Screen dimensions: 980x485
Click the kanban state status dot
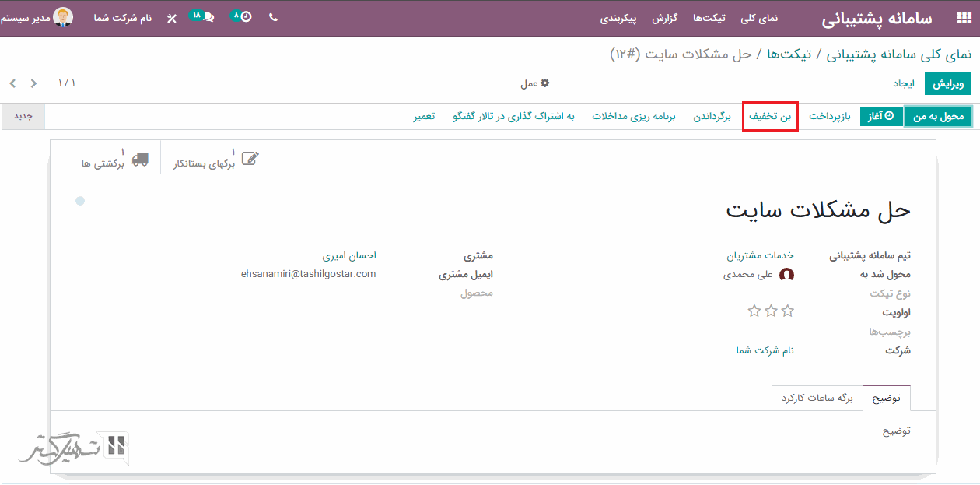click(80, 202)
